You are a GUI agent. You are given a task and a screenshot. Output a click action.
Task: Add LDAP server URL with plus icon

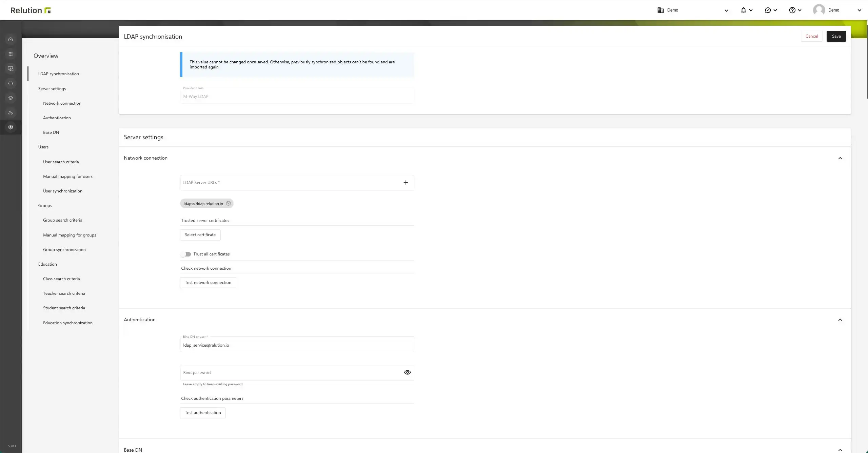click(x=406, y=183)
